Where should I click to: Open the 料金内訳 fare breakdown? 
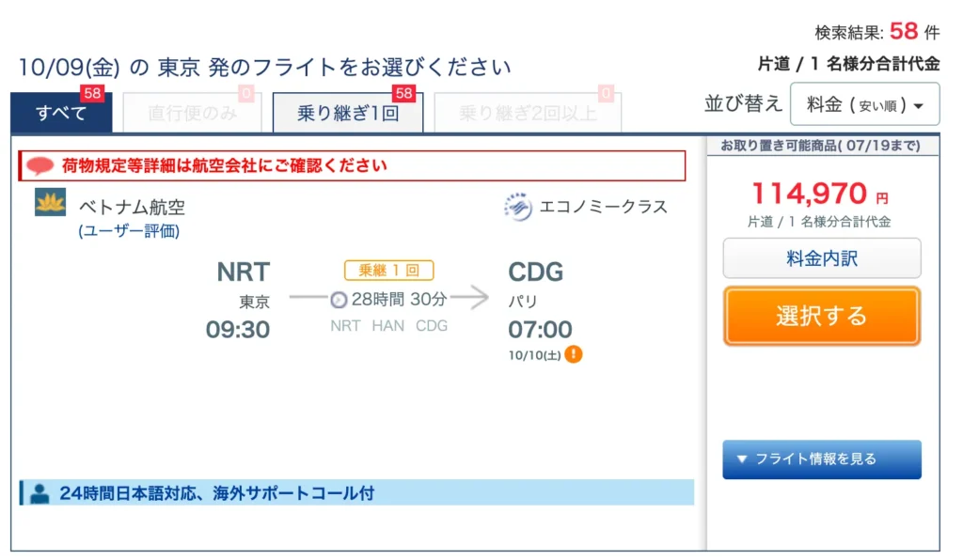(x=822, y=258)
